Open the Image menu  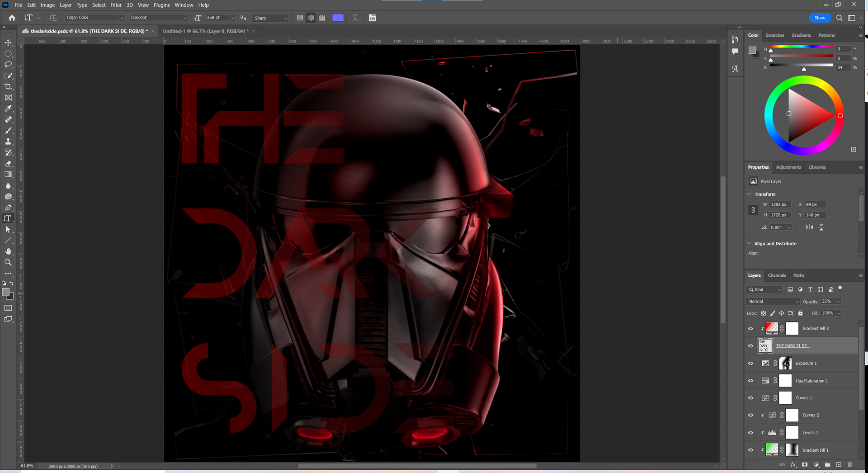[x=47, y=5]
